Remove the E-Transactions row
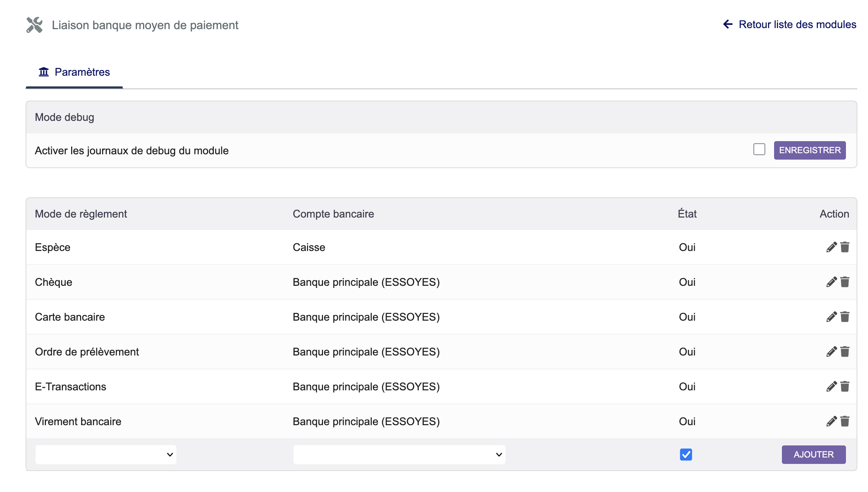The height and width of the screenshot is (492, 868). (x=845, y=386)
